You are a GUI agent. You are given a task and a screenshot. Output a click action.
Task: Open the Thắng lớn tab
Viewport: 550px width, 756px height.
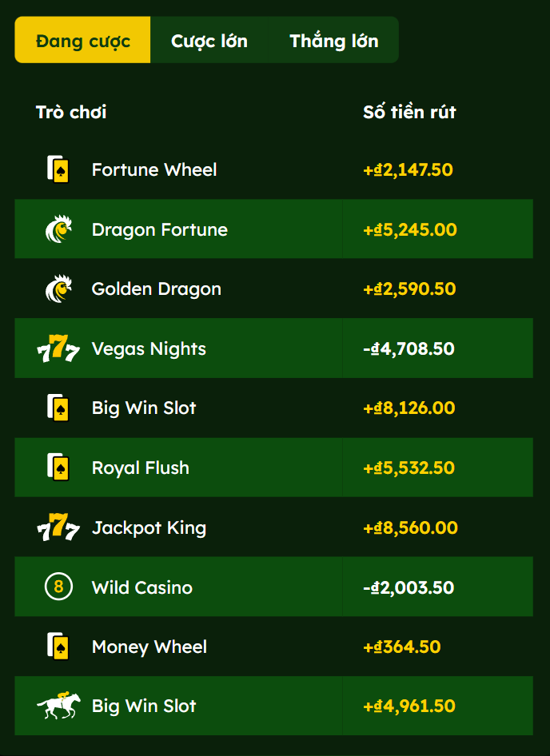(x=334, y=41)
